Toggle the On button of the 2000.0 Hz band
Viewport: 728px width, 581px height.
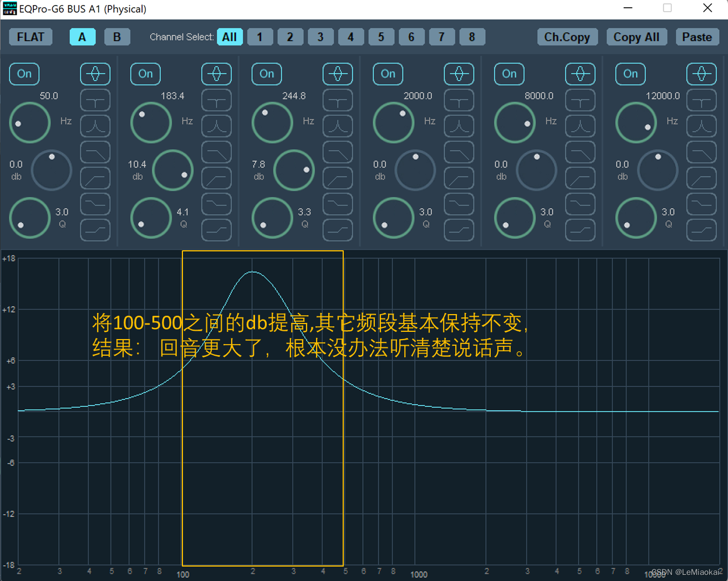388,74
